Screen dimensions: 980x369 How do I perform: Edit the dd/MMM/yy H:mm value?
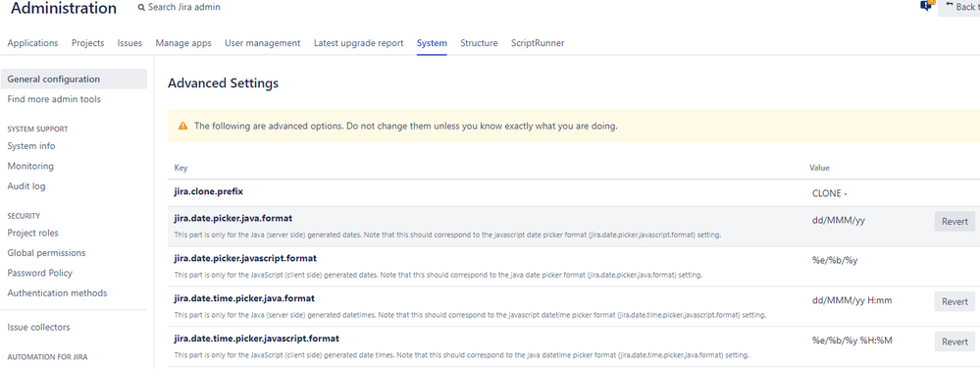[851, 300]
